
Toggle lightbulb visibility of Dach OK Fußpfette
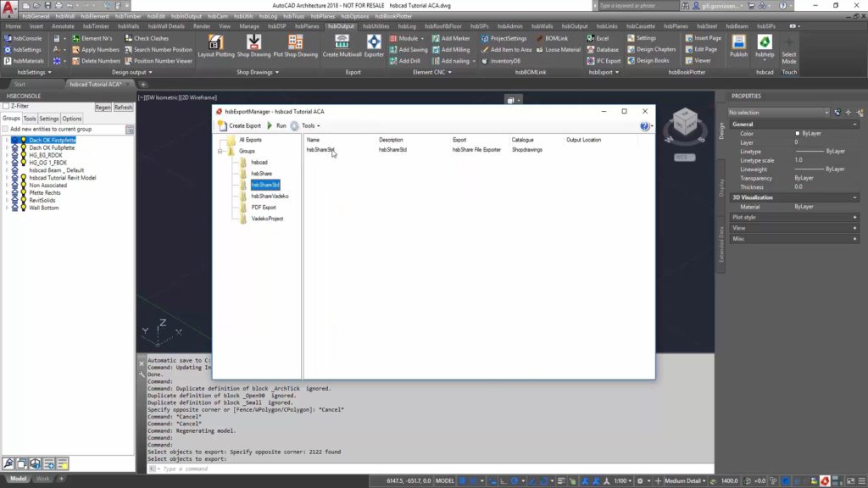click(x=23, y=147)
